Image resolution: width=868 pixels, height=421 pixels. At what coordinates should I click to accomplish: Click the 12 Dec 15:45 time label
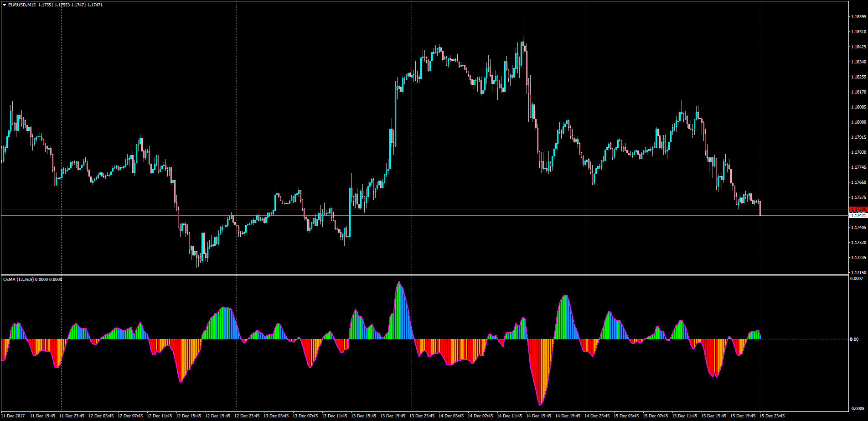point(189,416)
